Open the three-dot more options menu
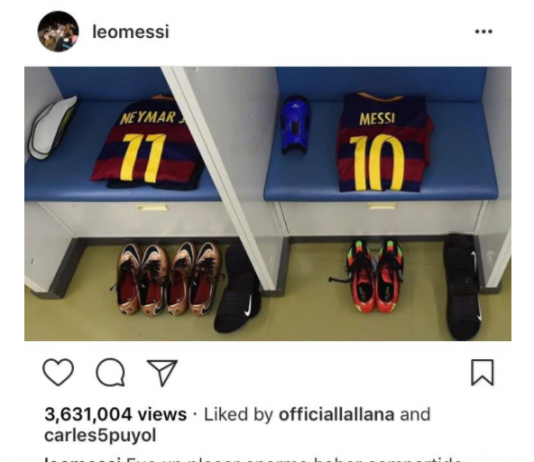 484,32
